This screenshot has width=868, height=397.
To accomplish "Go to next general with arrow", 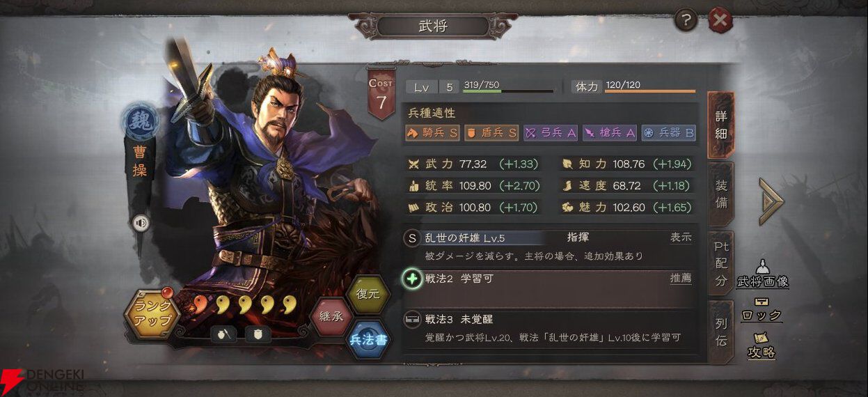I will pyautogui.click(x=771, y=201).
